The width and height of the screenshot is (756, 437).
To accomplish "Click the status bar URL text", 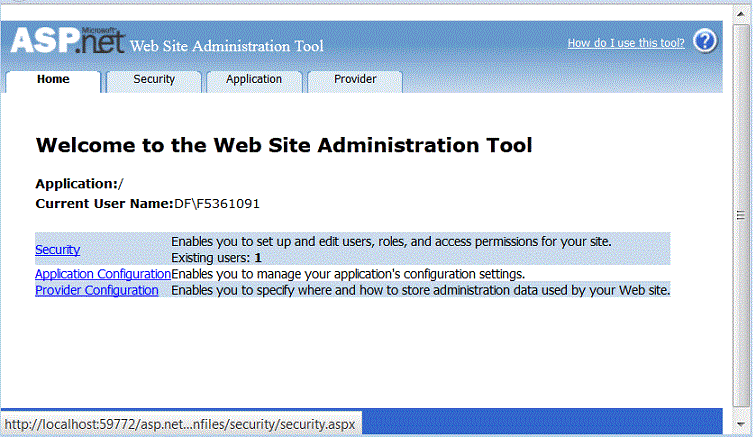I will (x=180, y=424).
